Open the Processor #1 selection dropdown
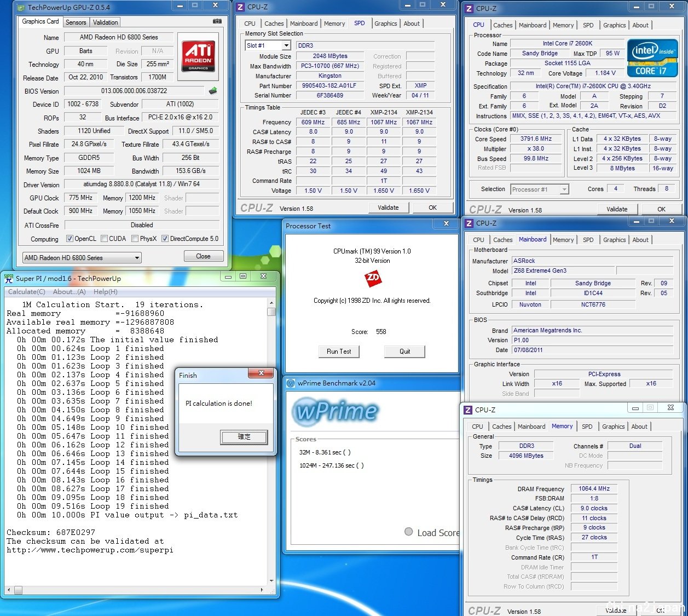 (x=540, y=189)
